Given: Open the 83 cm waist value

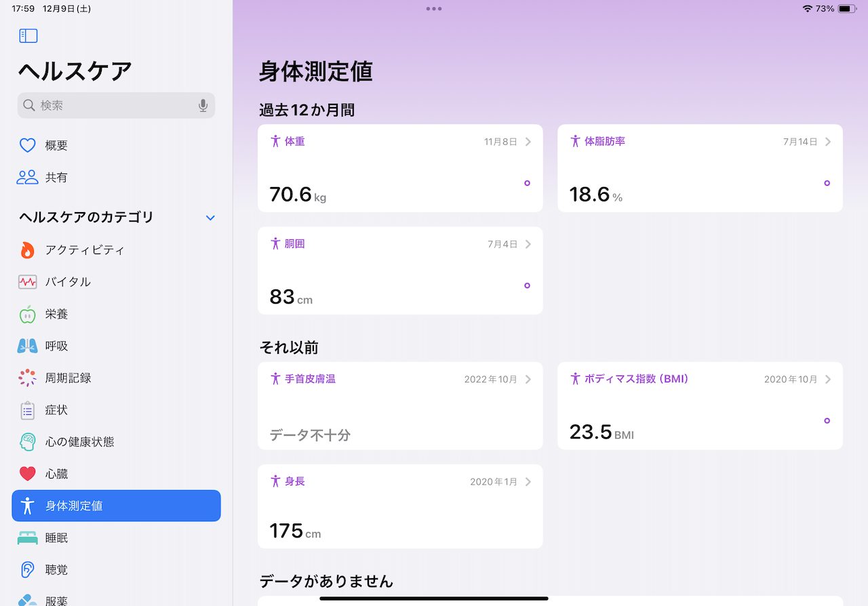Looking at the screenshot, I should tap(291, 297).
